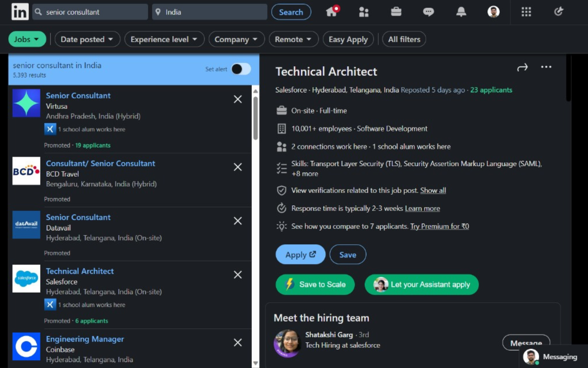The height and width of the screenshot is (368, 588).
Task: Dismiss the Salesforce Technical Architect listing
Action: (x=237, y=275)
